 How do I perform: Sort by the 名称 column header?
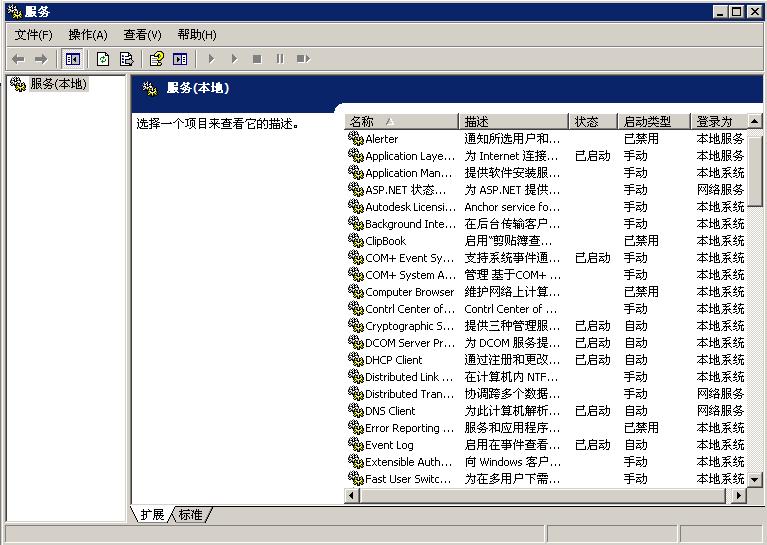tap(401, 121)
